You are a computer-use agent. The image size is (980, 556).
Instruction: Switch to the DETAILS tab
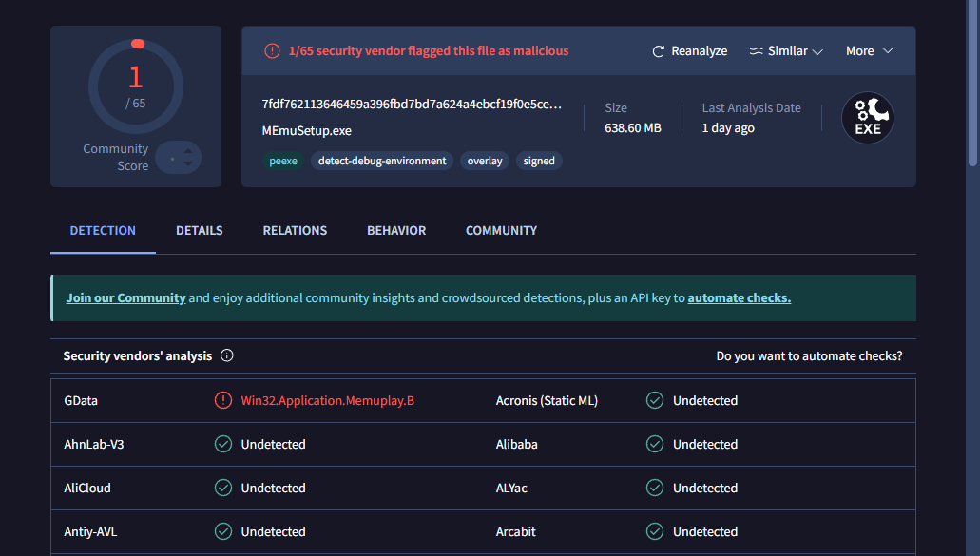coord(200,231)
